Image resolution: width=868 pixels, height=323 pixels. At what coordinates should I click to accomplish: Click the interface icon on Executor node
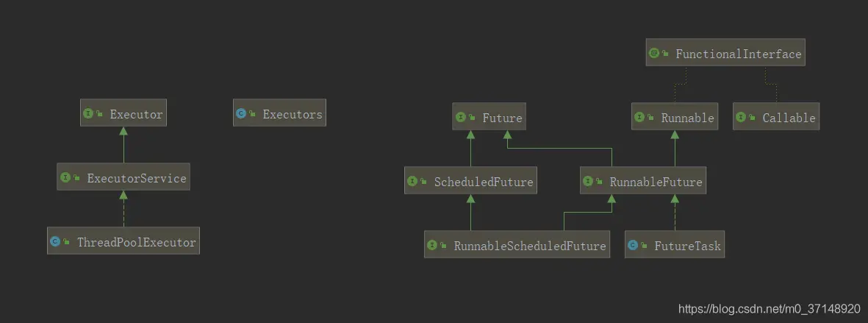87,113
